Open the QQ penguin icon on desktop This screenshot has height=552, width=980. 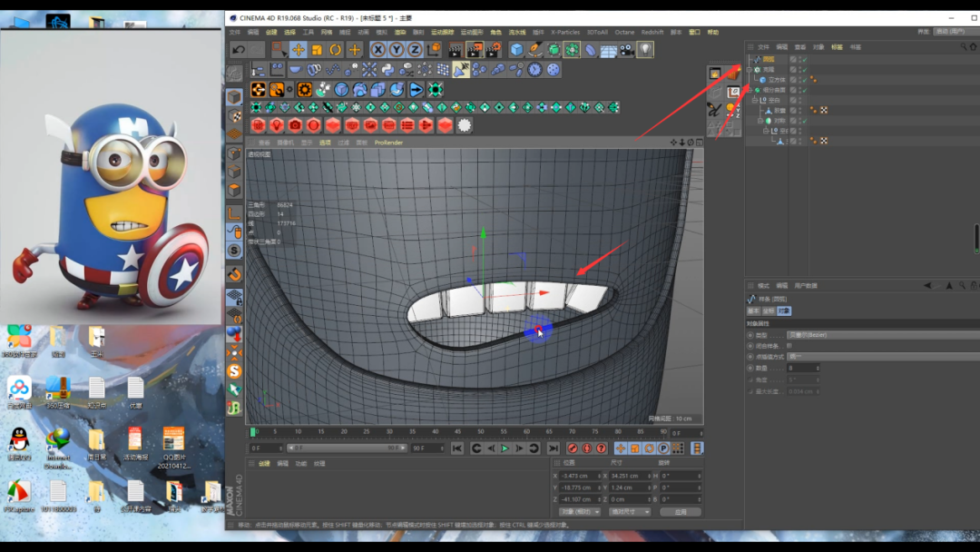[x=19, y=444]
